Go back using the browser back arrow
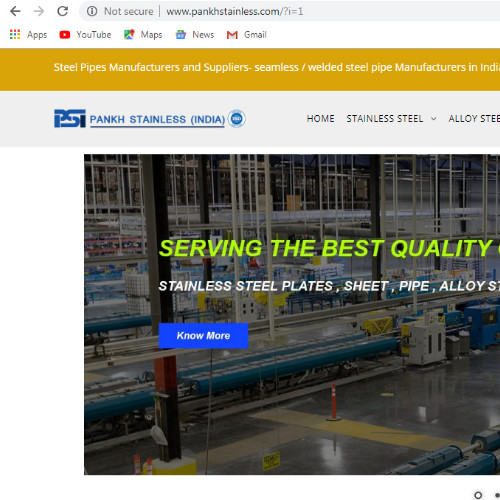The width and height of the screenshot is (500, 500). point(15,11)
